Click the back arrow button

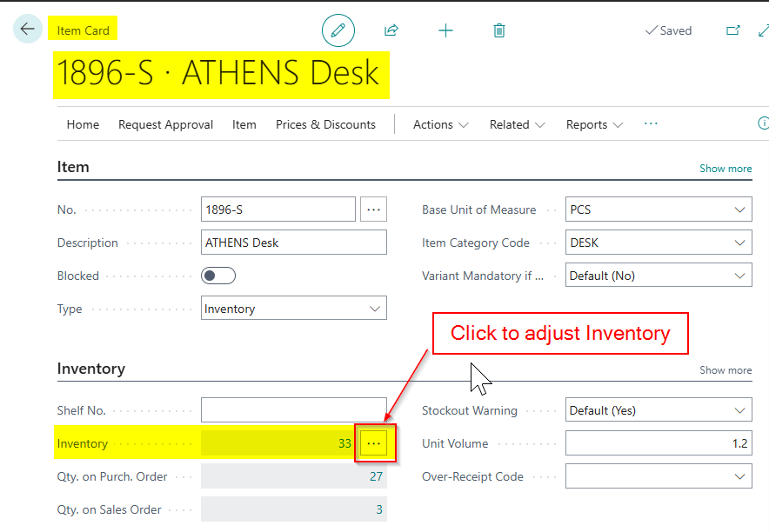click(x=28, y=30)
